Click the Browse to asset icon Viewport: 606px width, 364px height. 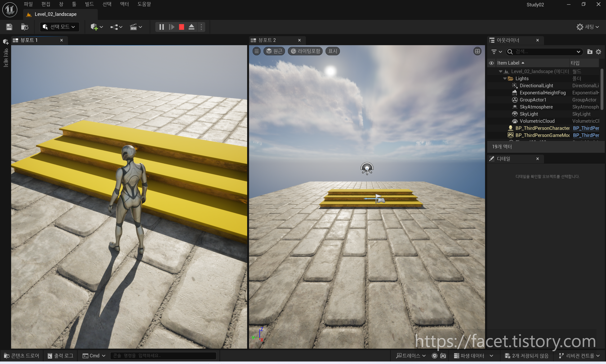click(25, 27)
